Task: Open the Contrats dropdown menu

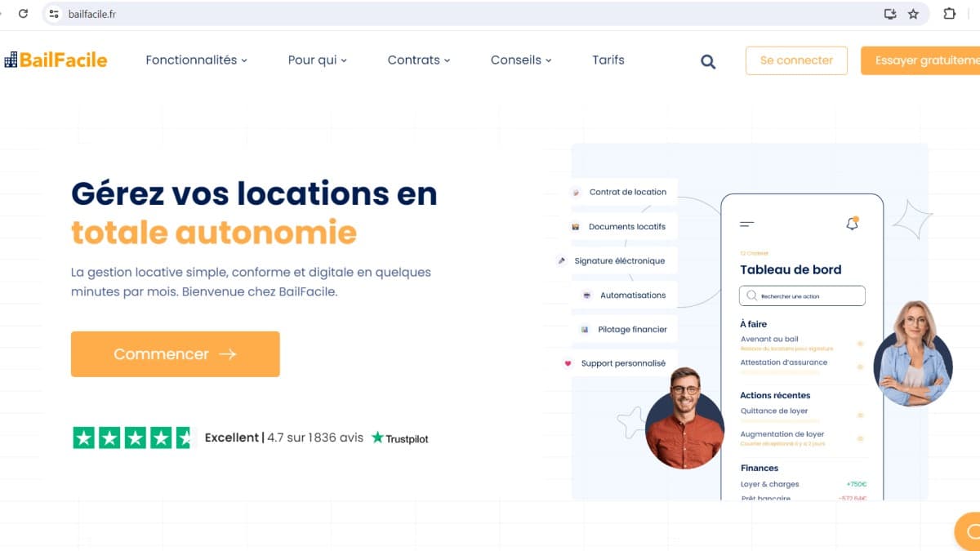Action: coord(418,60)
